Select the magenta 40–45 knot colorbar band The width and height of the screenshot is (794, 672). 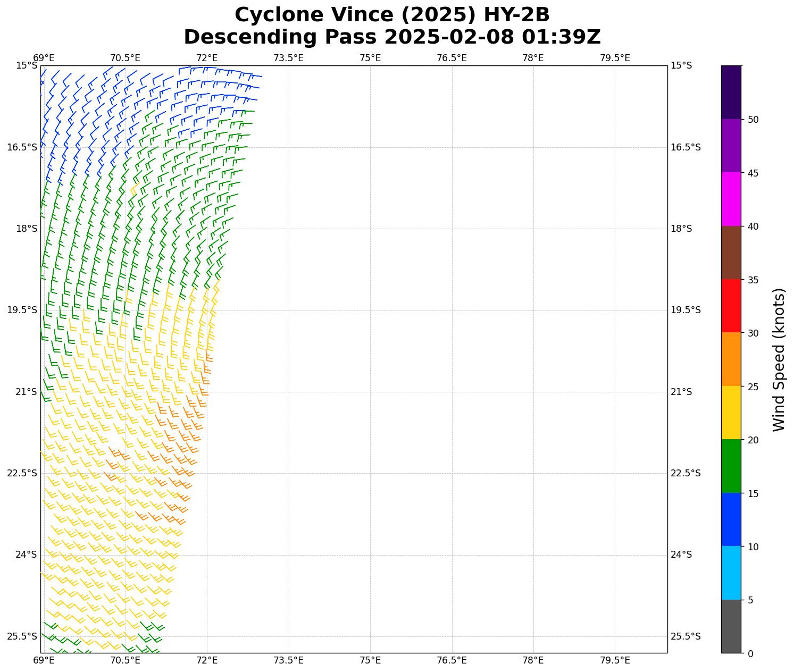click(x=731, y=199)
